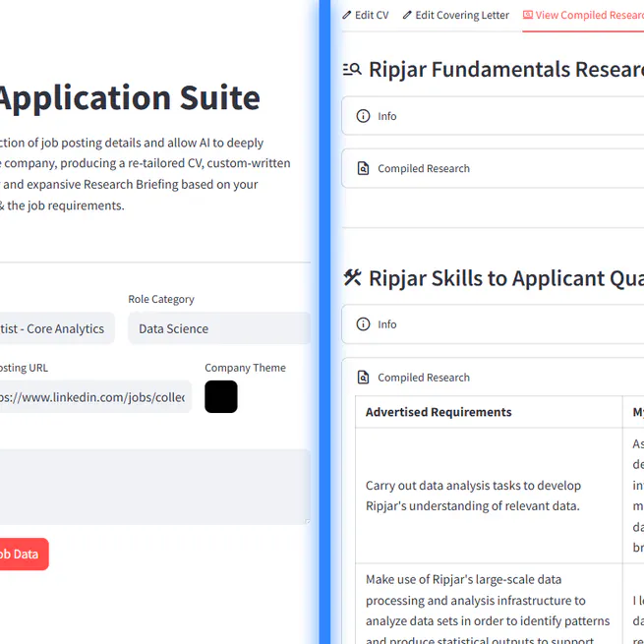The height and width of the screenshot is (644, 644).
Task: Open the Edit CV tab
Action: [x=366, y=15]
